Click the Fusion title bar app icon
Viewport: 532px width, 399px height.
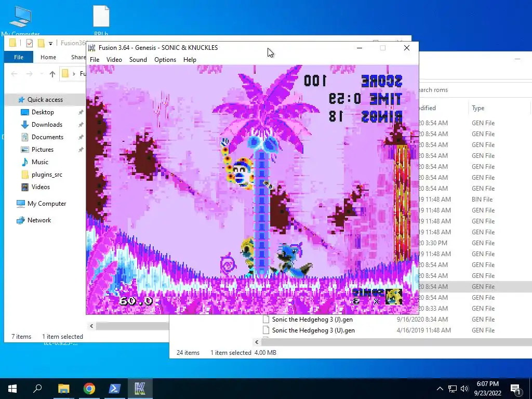tap(92, 48)
